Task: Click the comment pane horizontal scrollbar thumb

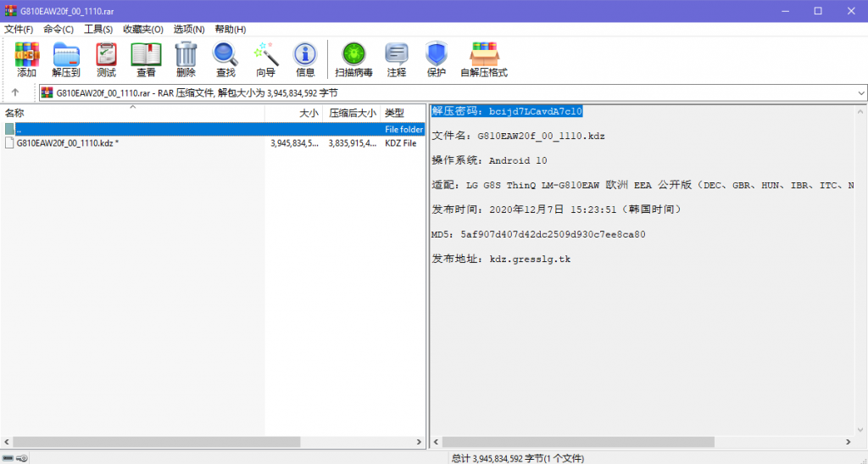Action: point(578,442)
